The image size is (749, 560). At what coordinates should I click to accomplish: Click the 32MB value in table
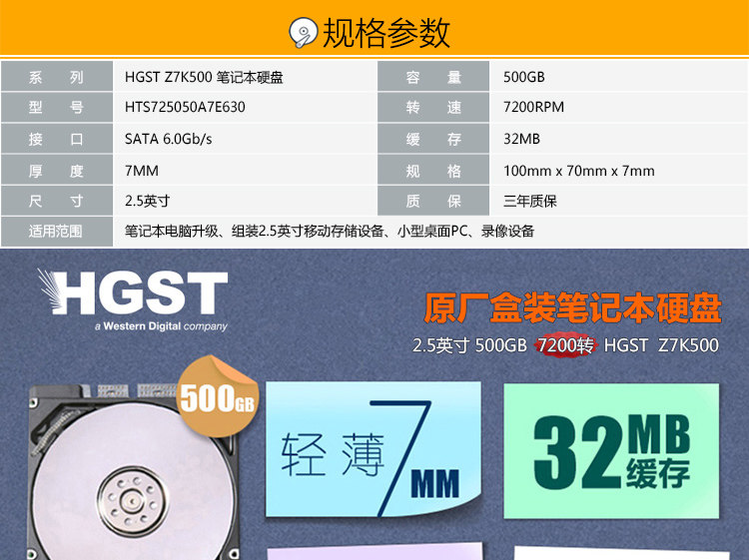pyautogui.click(x=521, y=139)
